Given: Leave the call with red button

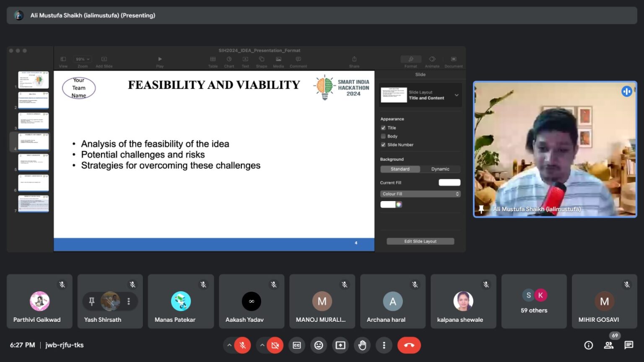Looking at the screenshot, I should (409, 345).
